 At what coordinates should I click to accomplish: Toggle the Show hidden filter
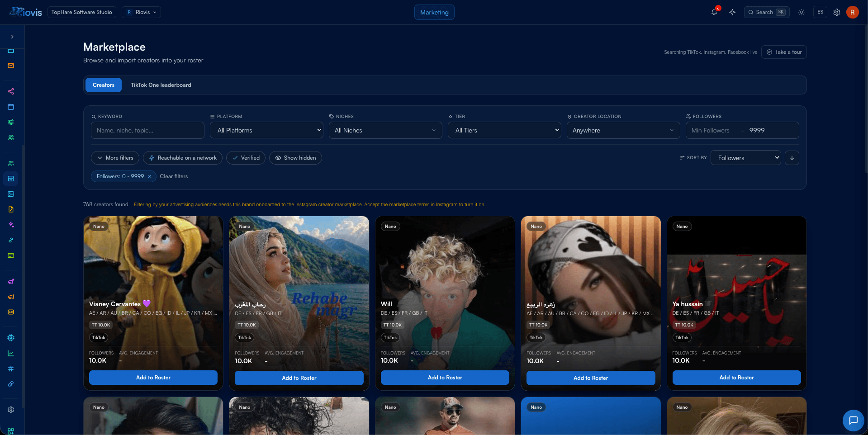point(295,158)
